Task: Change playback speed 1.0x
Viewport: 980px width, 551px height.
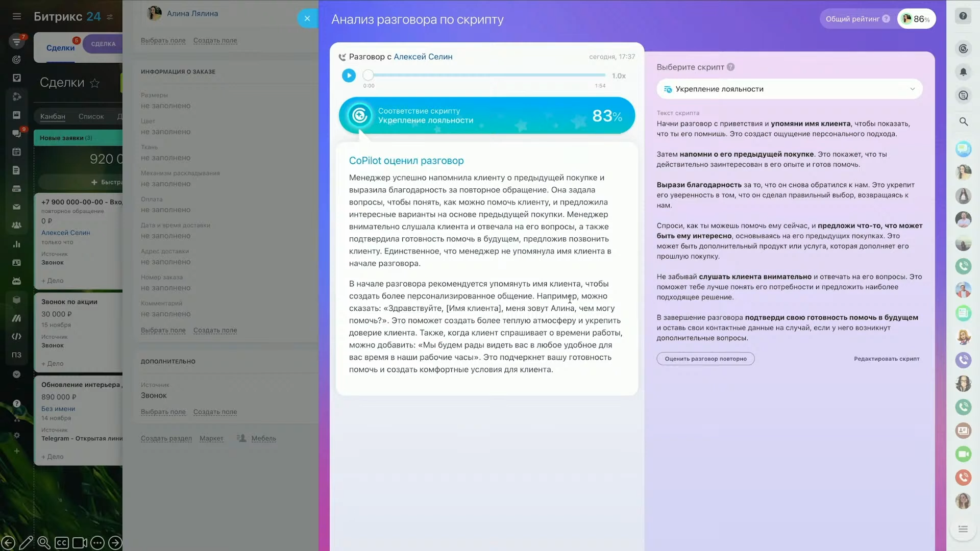Action: [x=619, y=76]
